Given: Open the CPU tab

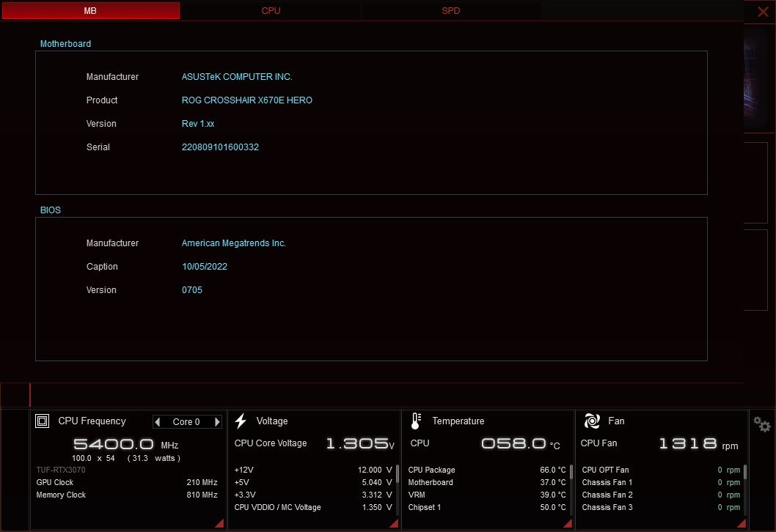Looking at the screenshot, I should (271, 10).
